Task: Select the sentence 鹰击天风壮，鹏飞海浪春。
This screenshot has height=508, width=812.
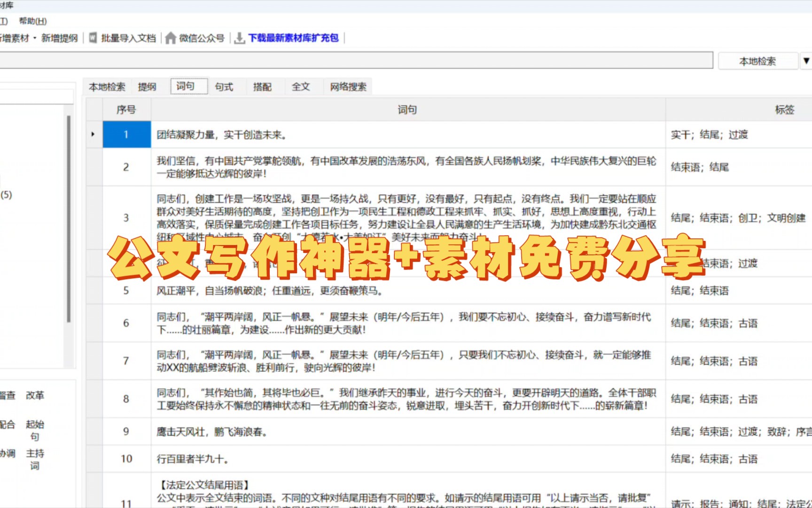Action: [x=212, y=431]
